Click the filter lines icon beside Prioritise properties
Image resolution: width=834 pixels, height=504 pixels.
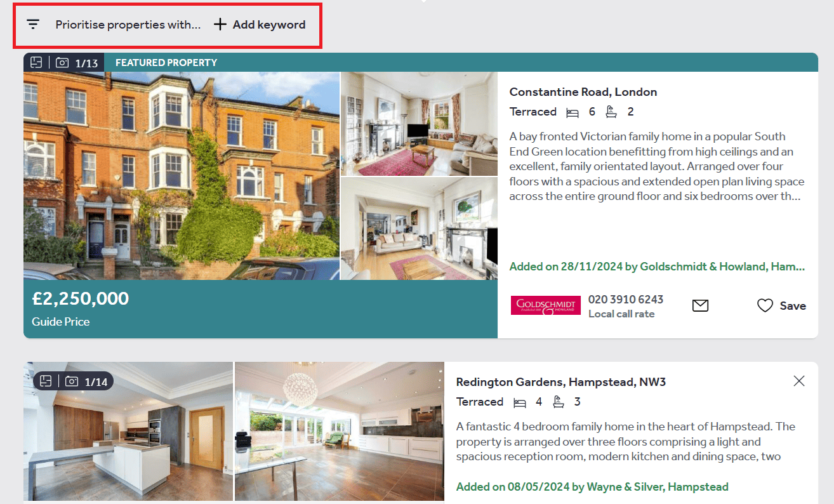(x=33, y=25)
